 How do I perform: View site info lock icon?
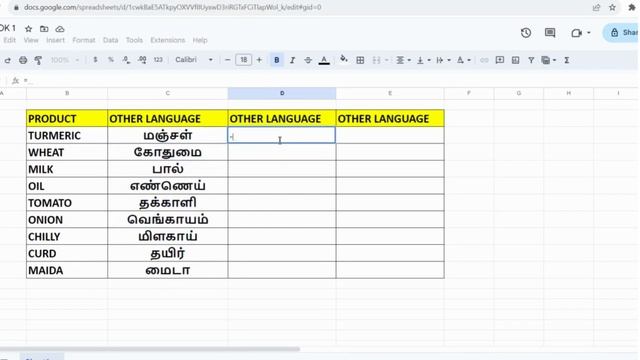click(16, 7)
